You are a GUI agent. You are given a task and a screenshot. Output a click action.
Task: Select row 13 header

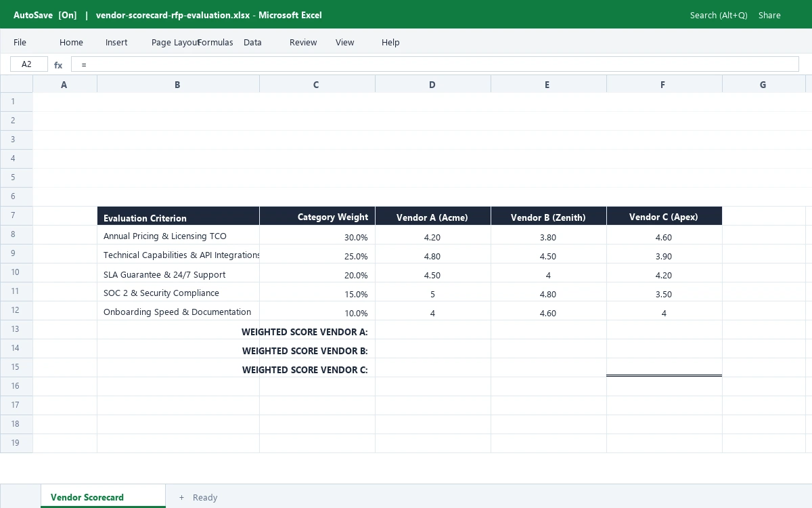click(16, 329)
